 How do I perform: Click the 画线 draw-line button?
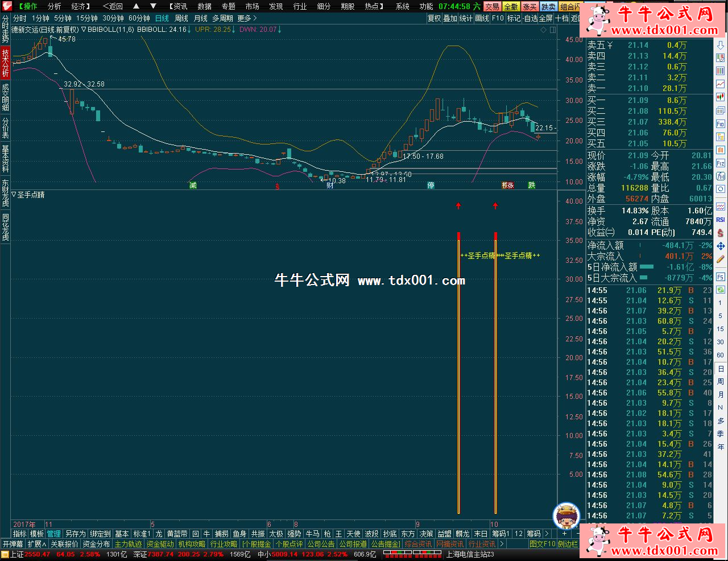482,18
